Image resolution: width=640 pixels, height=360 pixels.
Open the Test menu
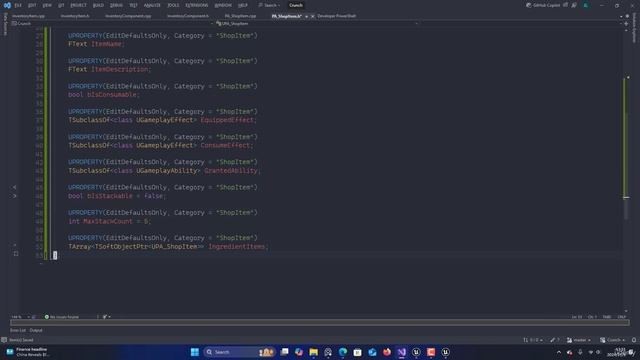[x=133, y=5]
